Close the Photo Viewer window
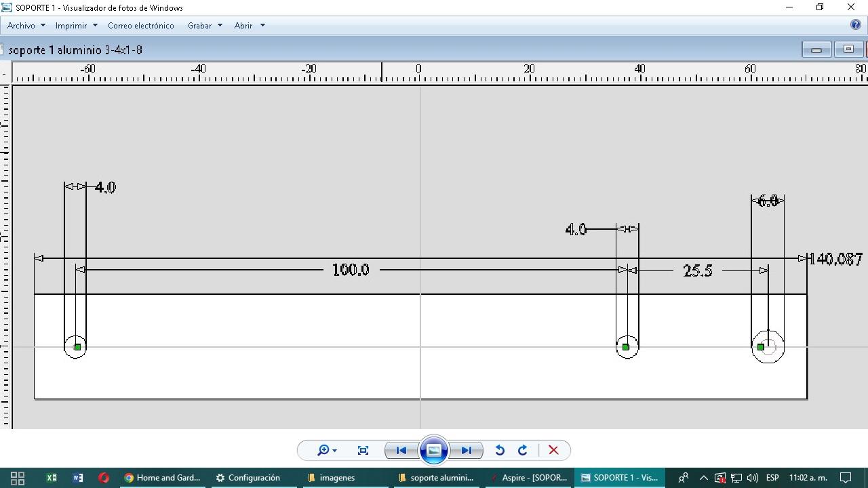Image resolution: width=868 pixels, height=488 pixels. (851, 7)
